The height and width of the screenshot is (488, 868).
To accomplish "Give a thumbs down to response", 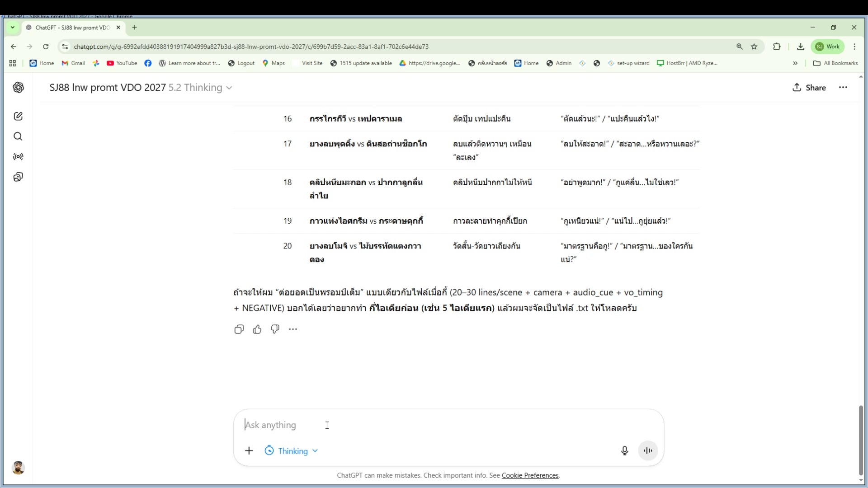I will click(275, 329).
